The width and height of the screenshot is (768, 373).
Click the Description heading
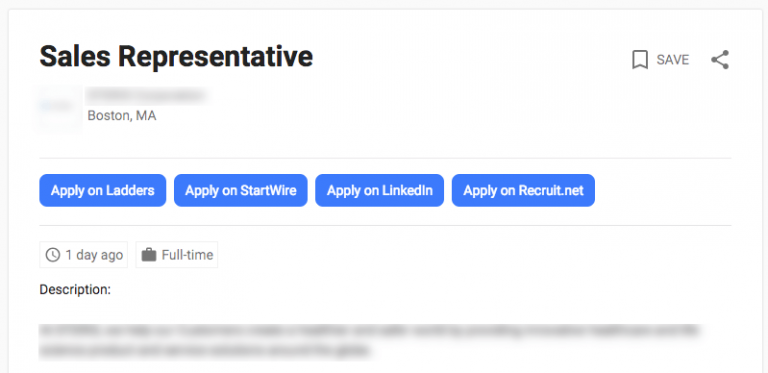point(75,289)
